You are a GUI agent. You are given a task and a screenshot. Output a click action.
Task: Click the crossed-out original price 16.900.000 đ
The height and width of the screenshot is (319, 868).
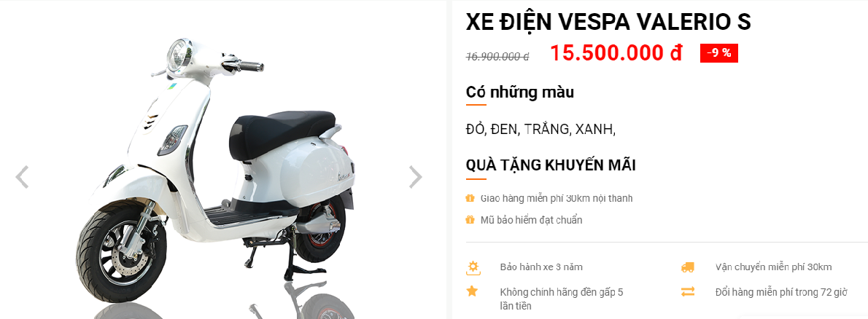(497, 56)
